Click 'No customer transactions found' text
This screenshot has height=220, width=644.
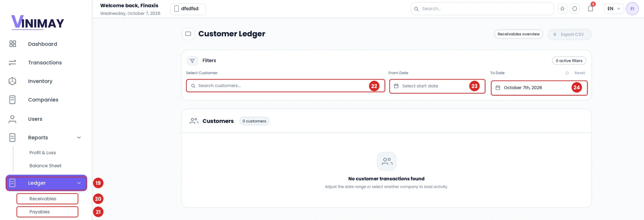[x=386, y=179]
